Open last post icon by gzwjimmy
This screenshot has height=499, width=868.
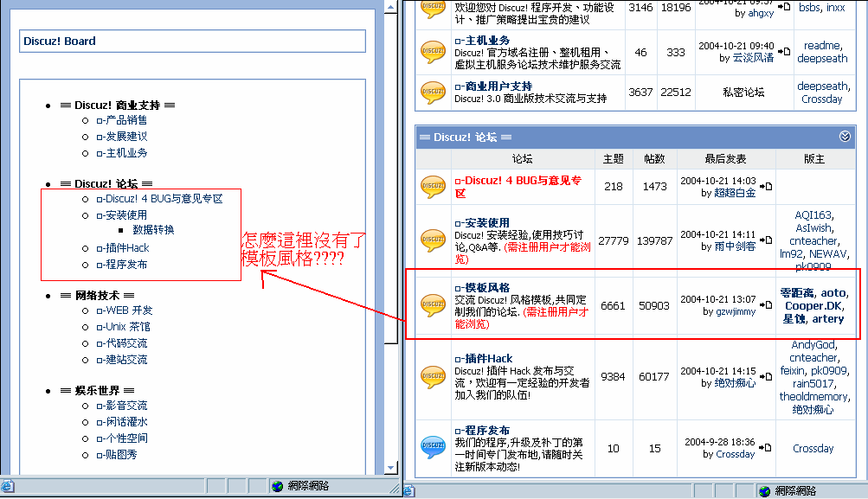pyautogui.click(x=766, y=304)
